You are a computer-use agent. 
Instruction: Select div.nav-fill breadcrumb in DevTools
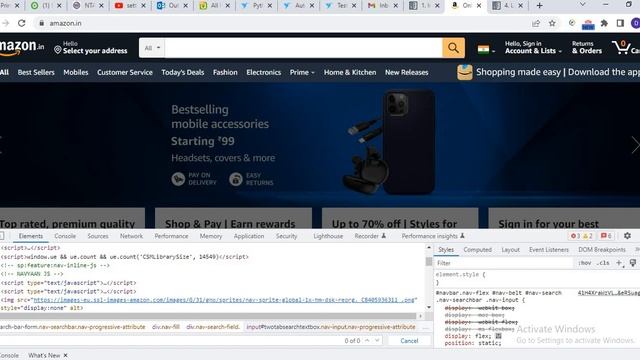coord(166,327)
